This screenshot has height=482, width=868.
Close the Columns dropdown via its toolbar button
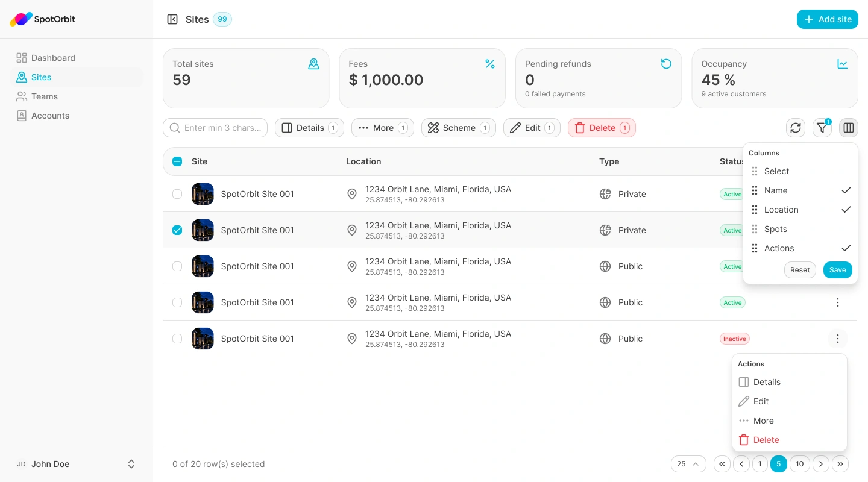849,128
